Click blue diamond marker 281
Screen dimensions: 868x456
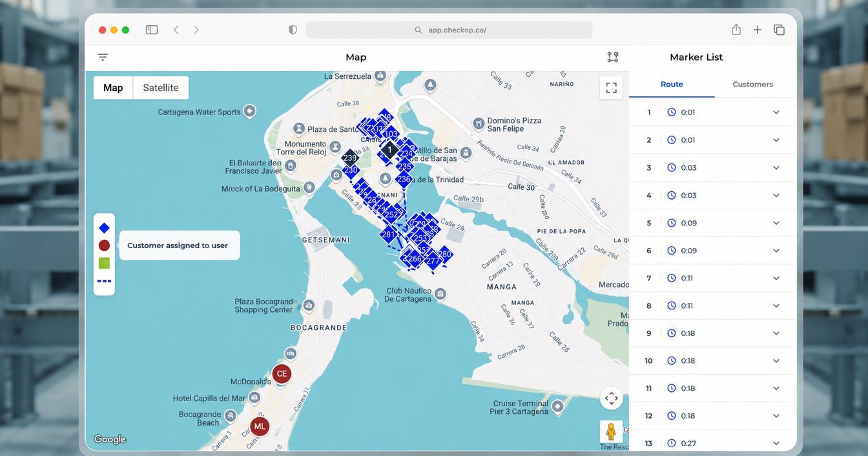388,234
